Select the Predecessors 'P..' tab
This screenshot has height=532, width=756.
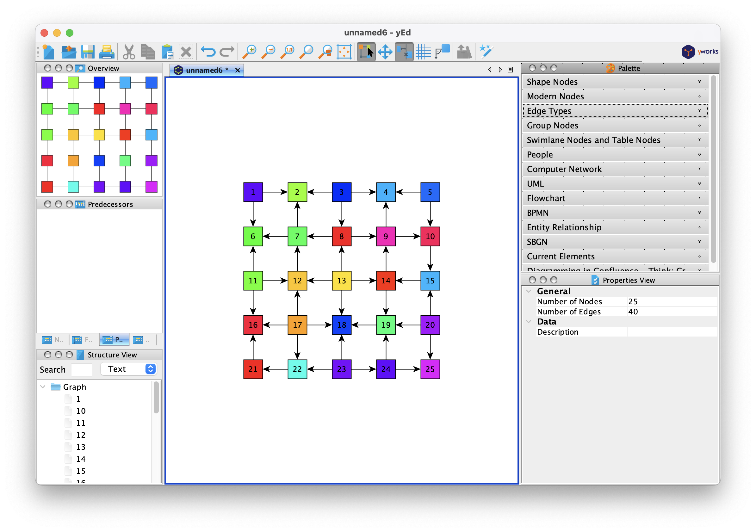tap(114, 340)
